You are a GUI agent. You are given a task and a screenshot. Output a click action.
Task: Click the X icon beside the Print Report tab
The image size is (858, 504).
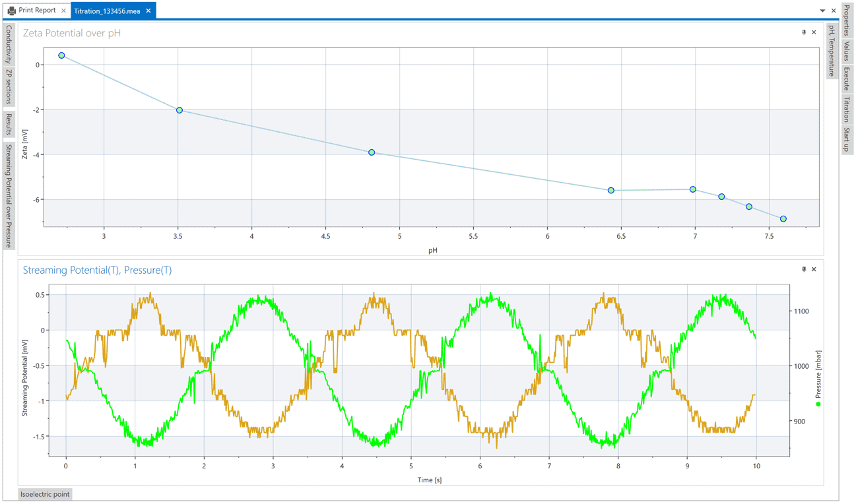pyautogui.click(x=63, y=11)
